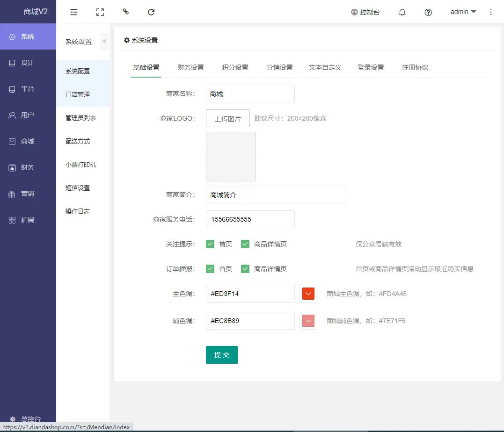
Task: Enter fullscreen mode via top bar icon
Action: tap(100, 12)
